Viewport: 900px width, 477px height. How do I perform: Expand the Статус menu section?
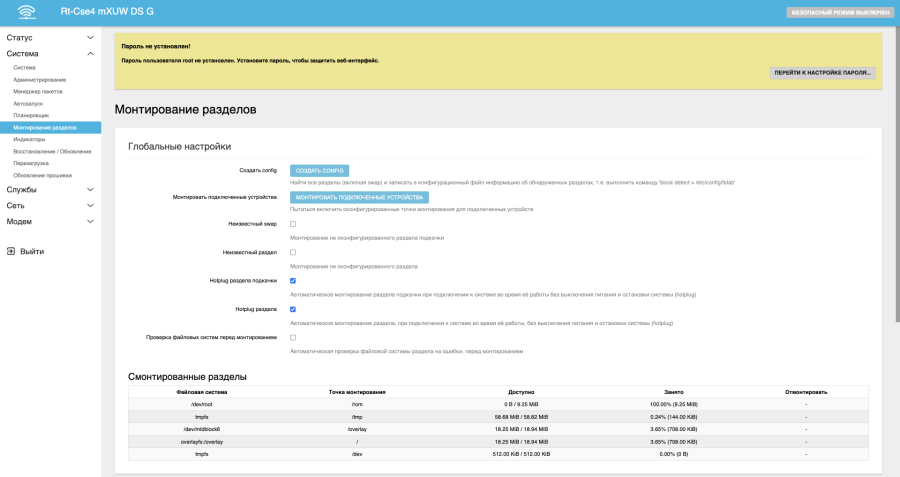tap(50, 37)
